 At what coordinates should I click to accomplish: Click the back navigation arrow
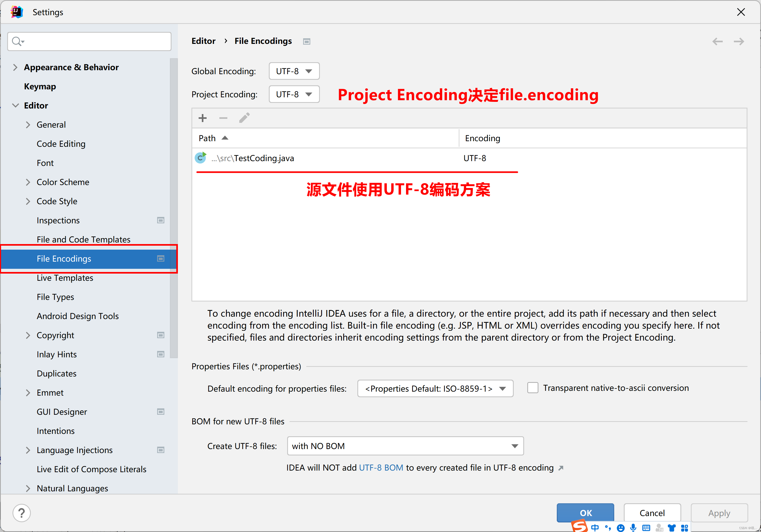[718, 41]
